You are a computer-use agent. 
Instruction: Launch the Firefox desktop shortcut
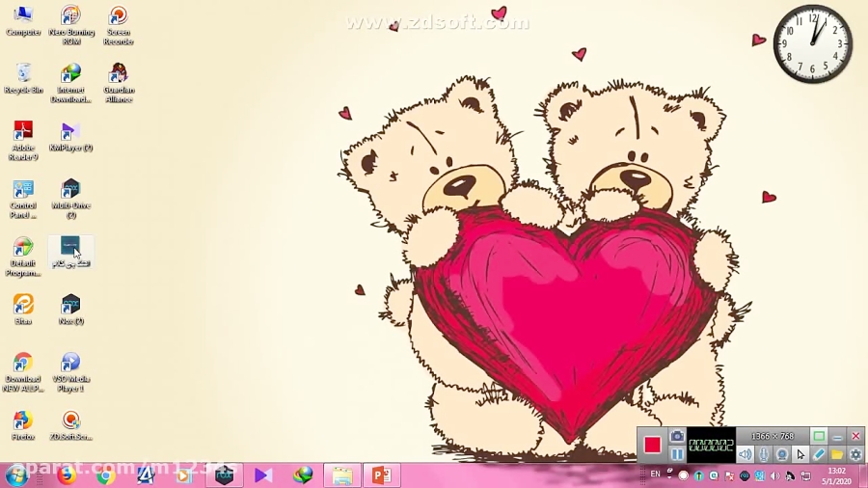pos(23,425)
